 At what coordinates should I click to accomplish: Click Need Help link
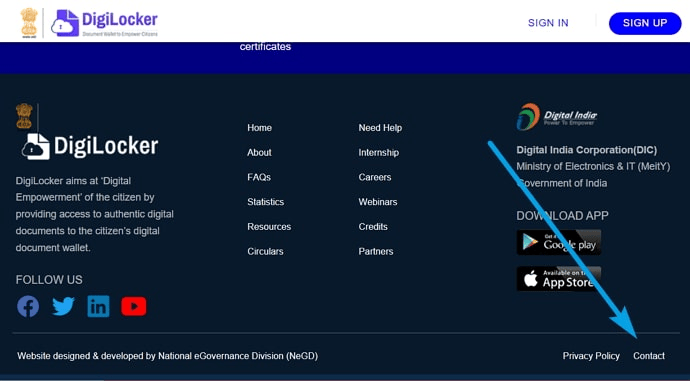click(x=380, y=128)
